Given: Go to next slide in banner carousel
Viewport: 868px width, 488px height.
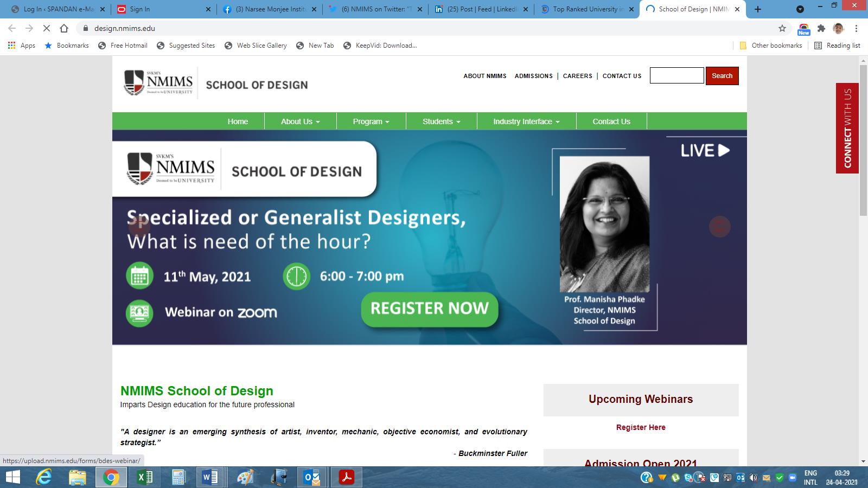Looking at the screenshot, I should pyautogui.click(x=719, y=227).
